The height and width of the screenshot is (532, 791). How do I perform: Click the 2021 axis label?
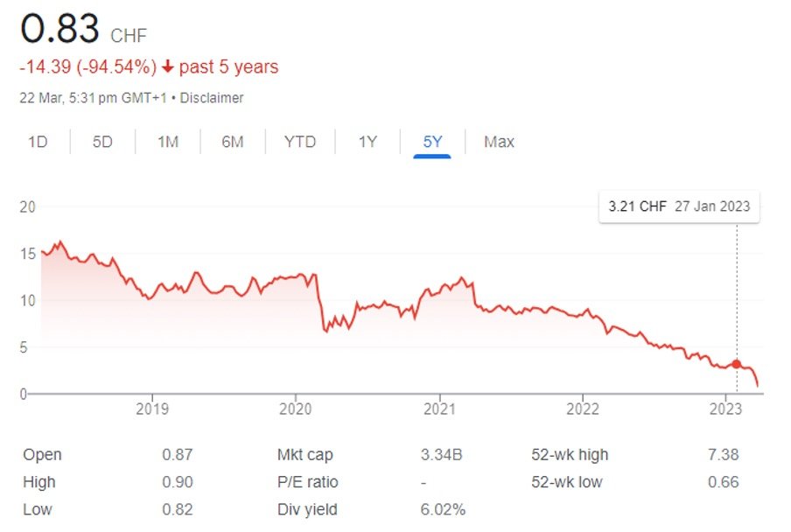click(x=439, y=409)
